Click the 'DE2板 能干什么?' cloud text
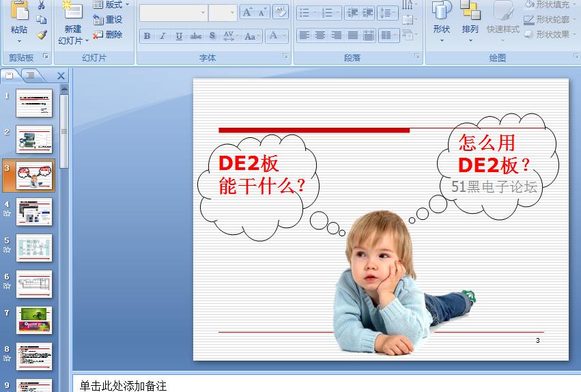Screen dimensions: 581x392 261,174
